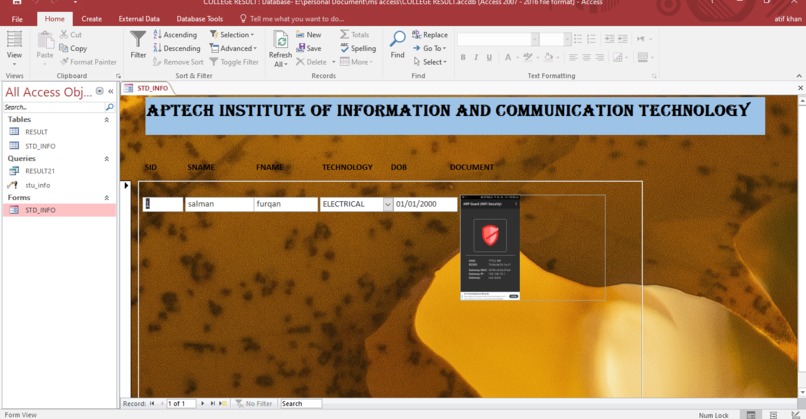This screenshot has width=806, height=419.
Task: Toggle Underline text formatting
Action: [x=489, y=57]
